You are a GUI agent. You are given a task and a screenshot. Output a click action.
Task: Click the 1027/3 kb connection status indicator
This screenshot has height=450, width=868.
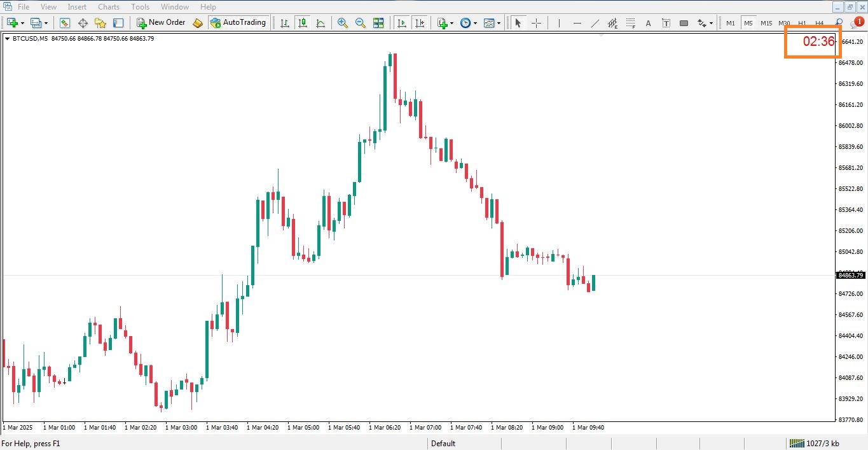pyautogui.click(x=814, y=444)
